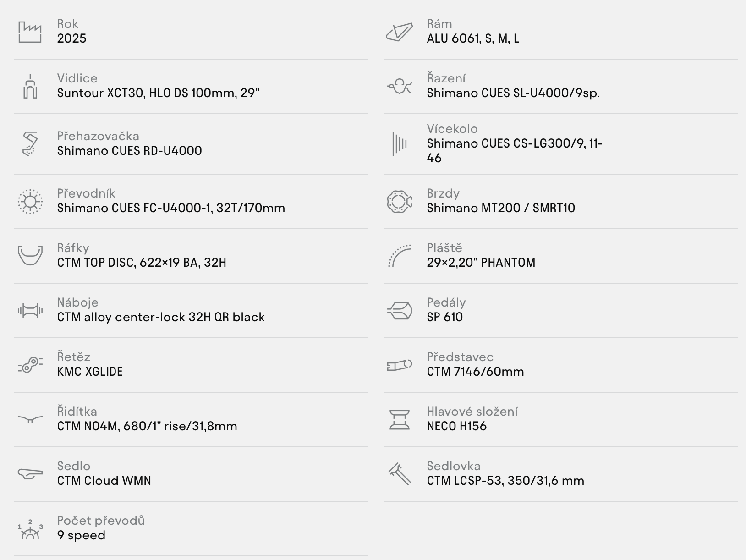Click the derailleur icon next to Přehazovačka
Image resolution: width=746 pixels, height=560 pixels.
(x=30, y=144)
